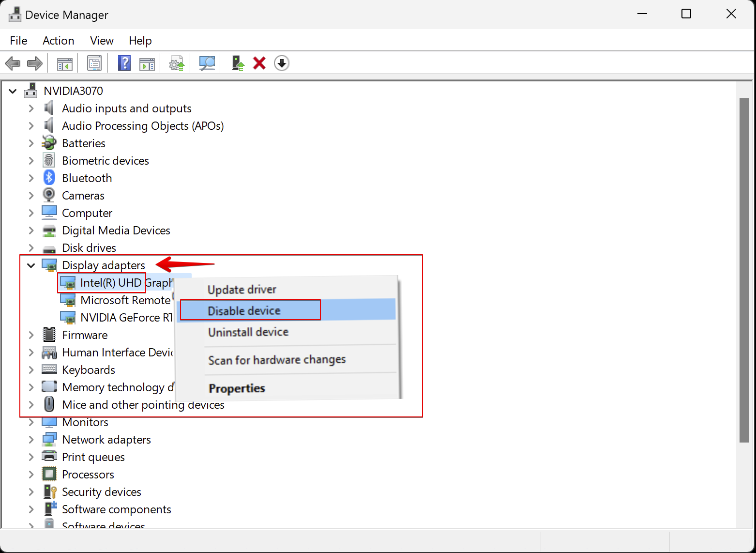The height and width of the screenshot is (553, 756).
Task: Open the View menu
Action: (102, 41)
